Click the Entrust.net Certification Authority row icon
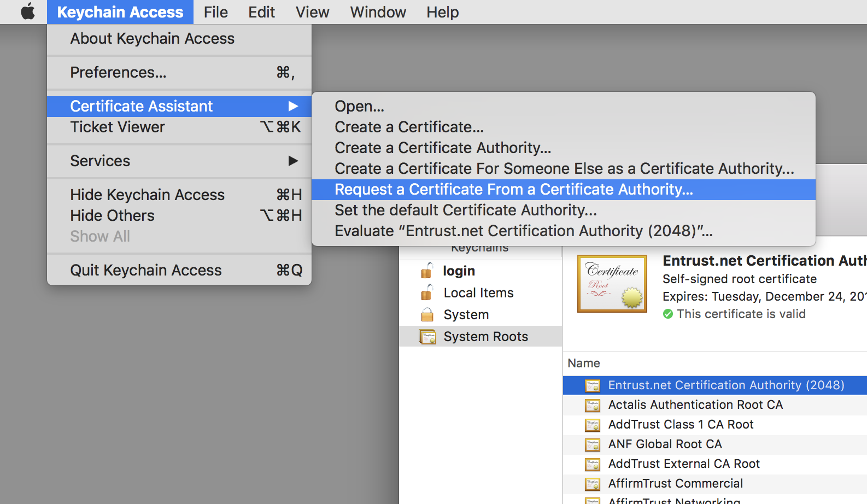This screenshot has width=867, height=504. (593, 385)
